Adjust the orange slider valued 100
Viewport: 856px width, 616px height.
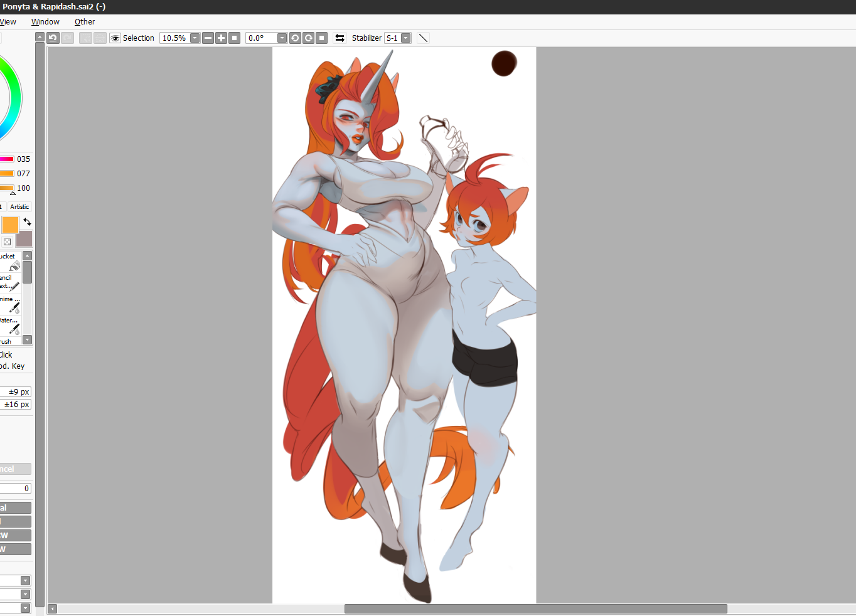point(7,188)
